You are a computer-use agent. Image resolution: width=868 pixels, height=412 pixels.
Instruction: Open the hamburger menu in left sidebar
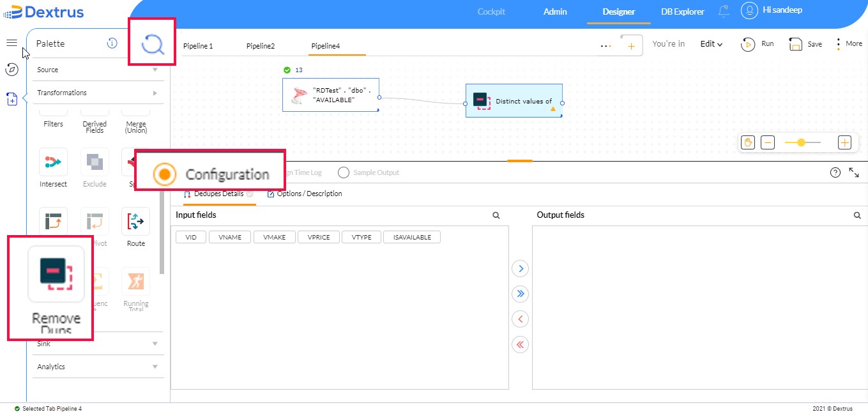pos(11,43)
